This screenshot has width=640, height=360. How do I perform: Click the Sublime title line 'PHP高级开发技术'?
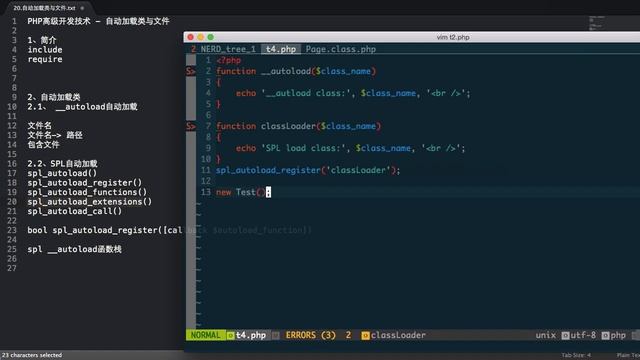tap(98, 21)
